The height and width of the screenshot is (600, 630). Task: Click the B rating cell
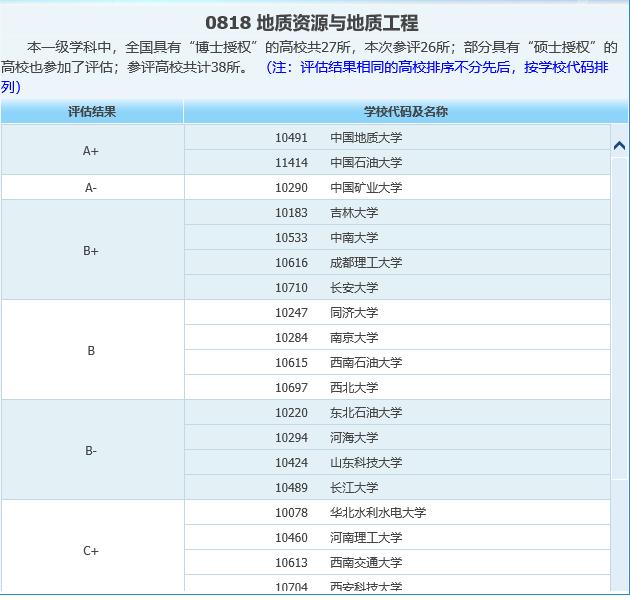[92, 350]
